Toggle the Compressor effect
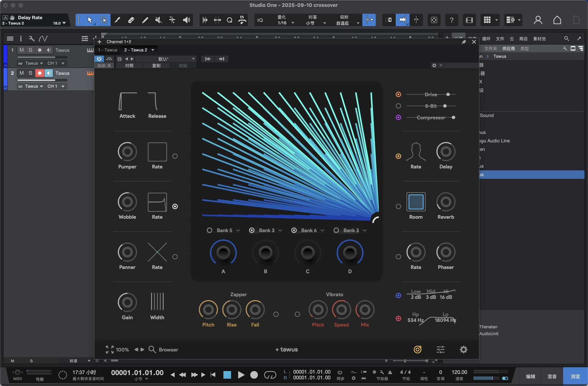The height and width of the screenshot is (386, 588). pyautogui.click(x=398, y=118)
